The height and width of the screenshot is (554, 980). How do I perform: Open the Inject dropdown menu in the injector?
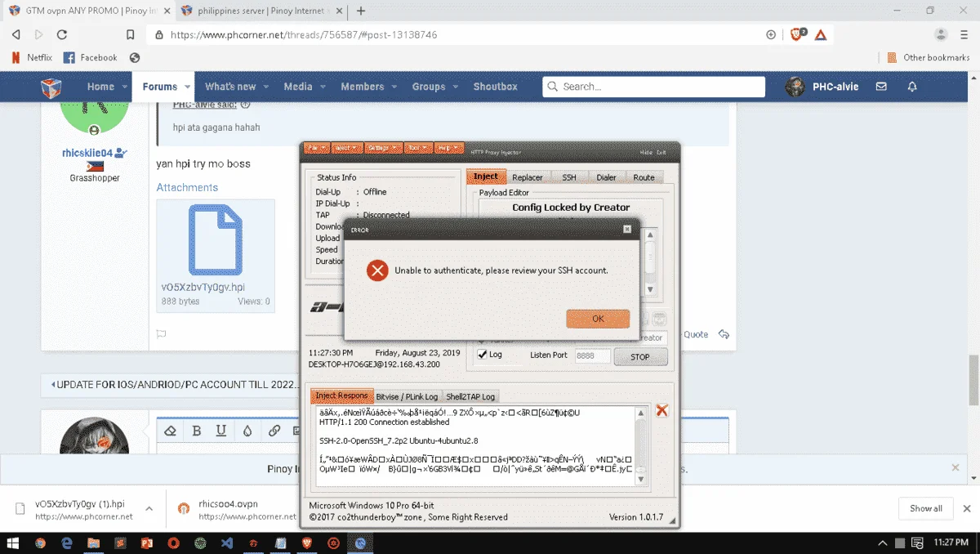(x=347, y=148)
